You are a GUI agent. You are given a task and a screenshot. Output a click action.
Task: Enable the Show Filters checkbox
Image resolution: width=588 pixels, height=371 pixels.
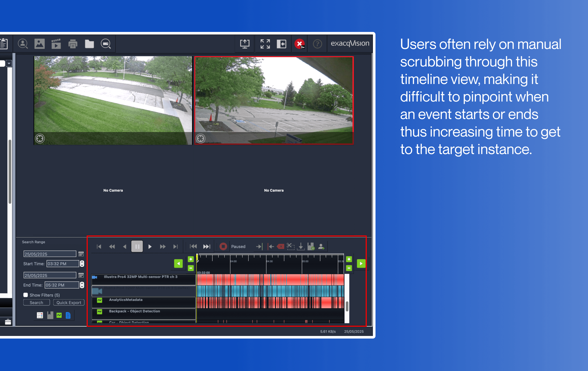pos(26,295)
